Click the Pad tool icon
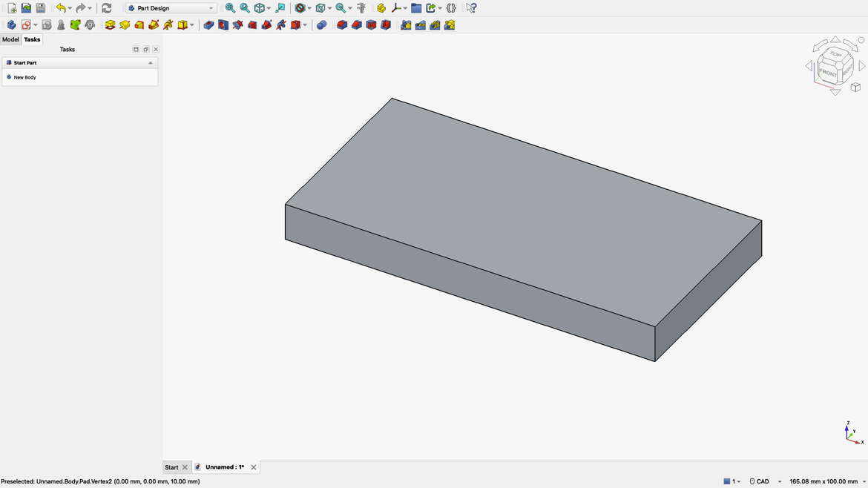 tap(110, 25)
